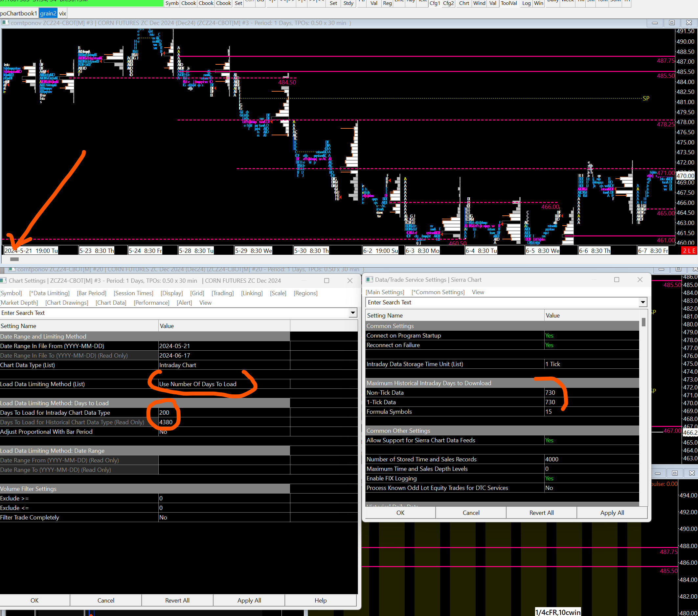Open the Stdy studies toolbar button
The image size is (698, 616).
(348, 3)
